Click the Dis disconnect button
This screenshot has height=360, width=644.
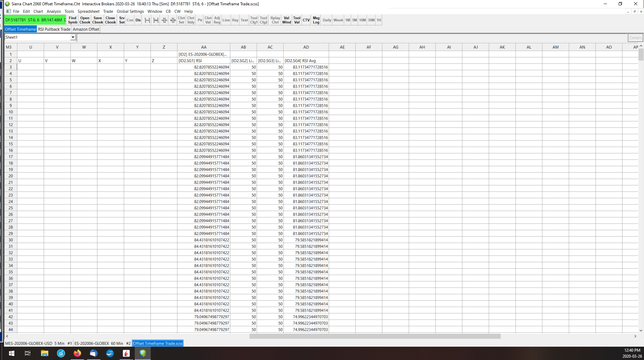pyautogui.click(x=138, y=20)
